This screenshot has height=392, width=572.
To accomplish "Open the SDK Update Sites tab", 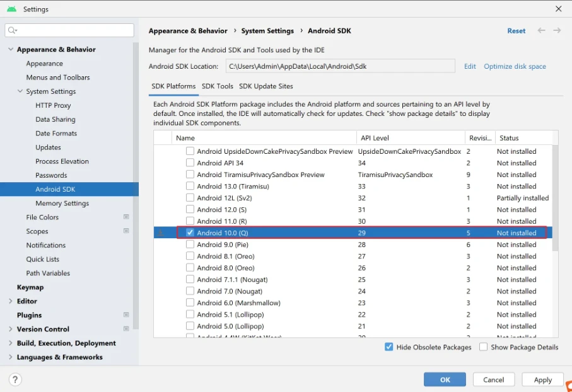I will coord(266,86).
